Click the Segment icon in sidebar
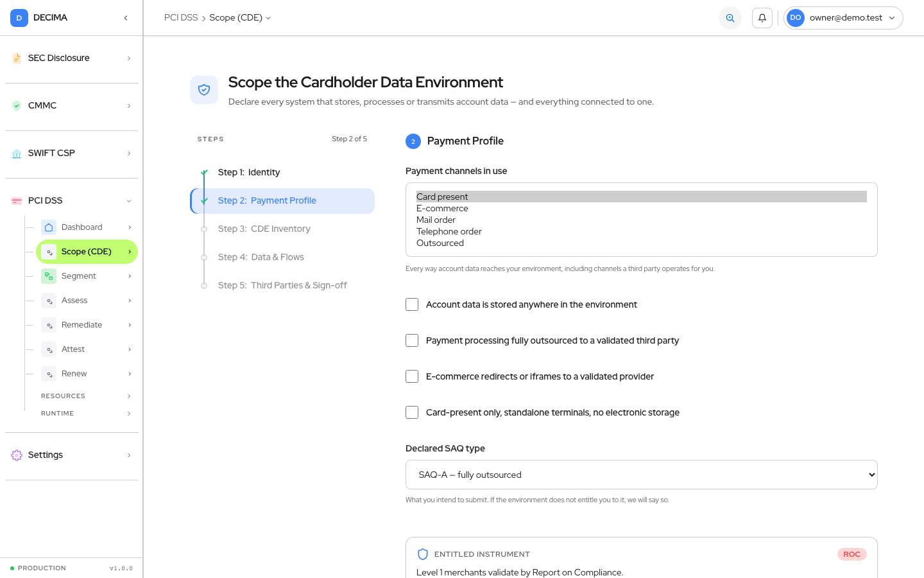 pyautogui.click(x=49, y=276)
